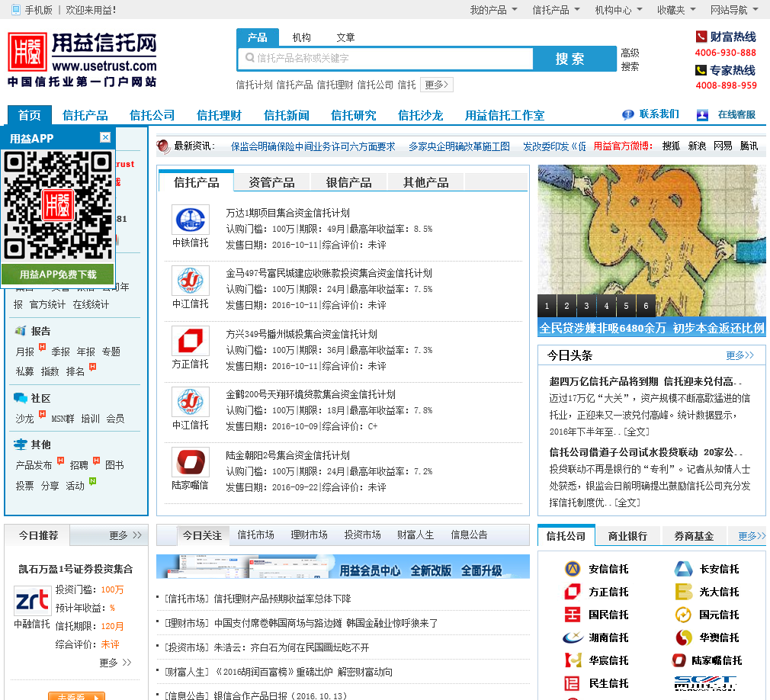This screenshot has width=770, height=700.
Task: Click the 民生信托 company icon
Action: tap(572, 683)
